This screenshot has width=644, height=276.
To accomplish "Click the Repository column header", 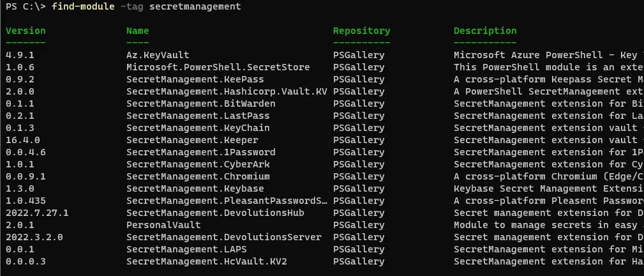I will click(x=361, y=31).
